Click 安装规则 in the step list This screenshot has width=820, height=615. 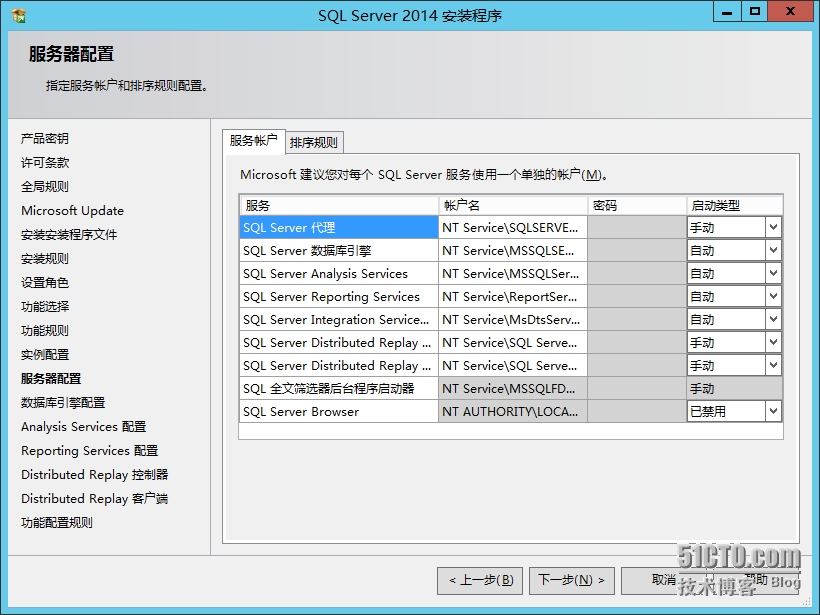(45, 259)
